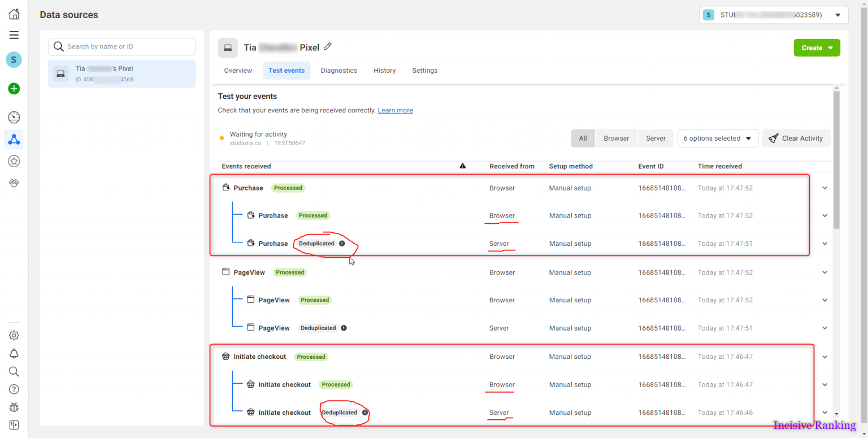This screenshot has height=438, width=868.
Task: Click the sidebar panel toggle icon
Action: pos(14,424)
